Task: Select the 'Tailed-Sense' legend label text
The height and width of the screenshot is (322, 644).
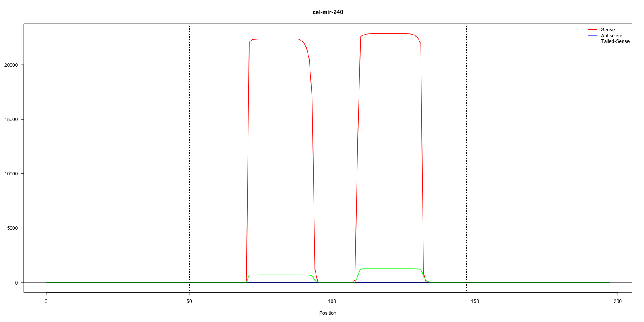Action: (x=615, y=41)
